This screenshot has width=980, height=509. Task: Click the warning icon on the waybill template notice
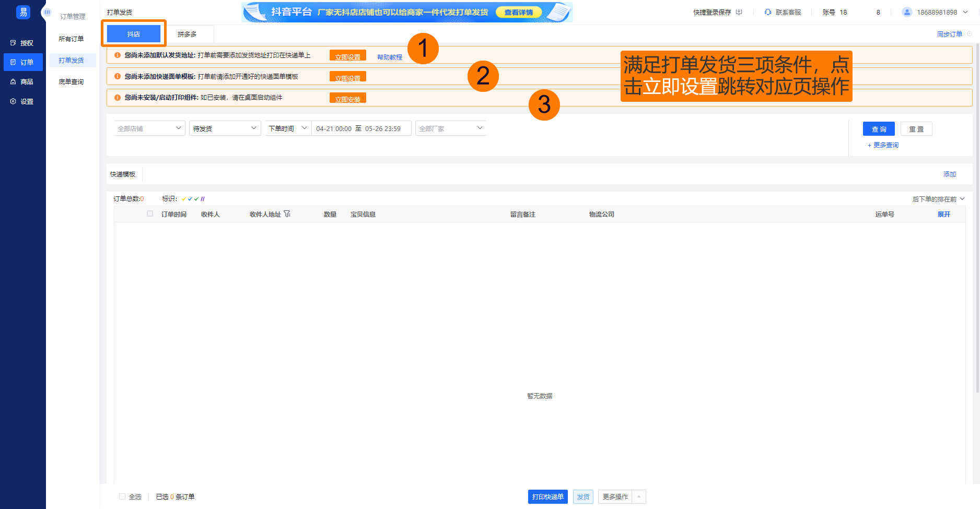coord(118,77)
